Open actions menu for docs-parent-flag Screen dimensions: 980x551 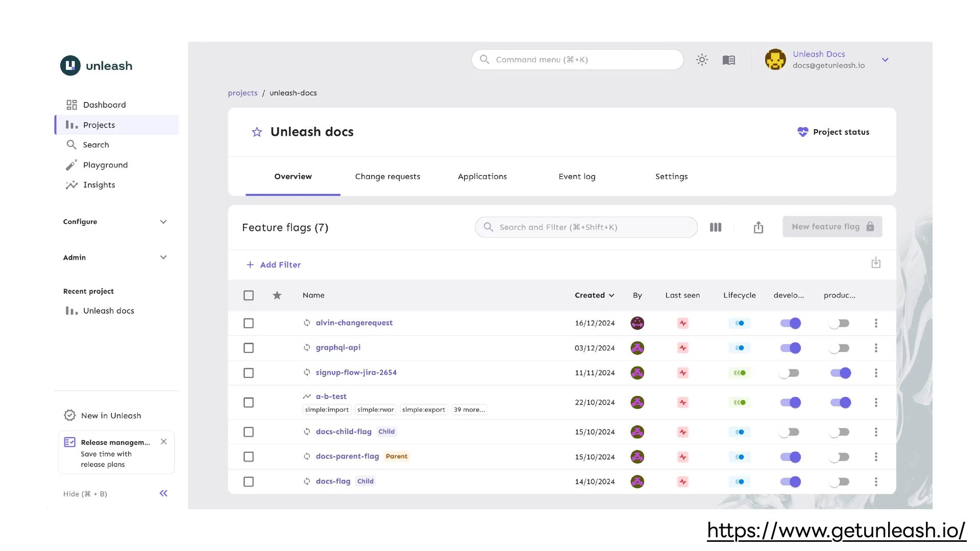click(x=876, y=457)
